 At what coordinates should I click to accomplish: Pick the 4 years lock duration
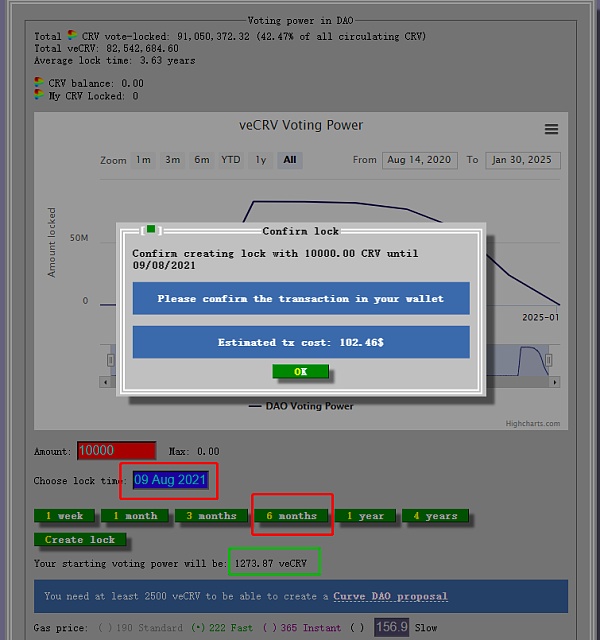point(435,516)
